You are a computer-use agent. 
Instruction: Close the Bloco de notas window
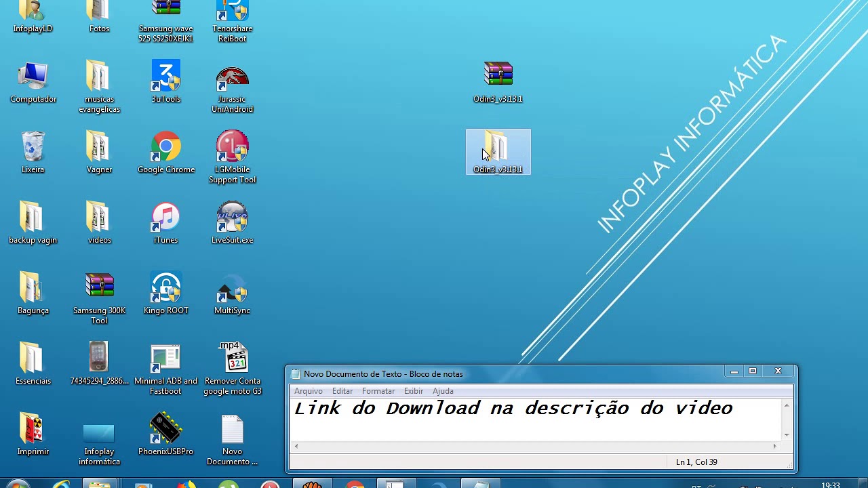(x=778, y=371)
